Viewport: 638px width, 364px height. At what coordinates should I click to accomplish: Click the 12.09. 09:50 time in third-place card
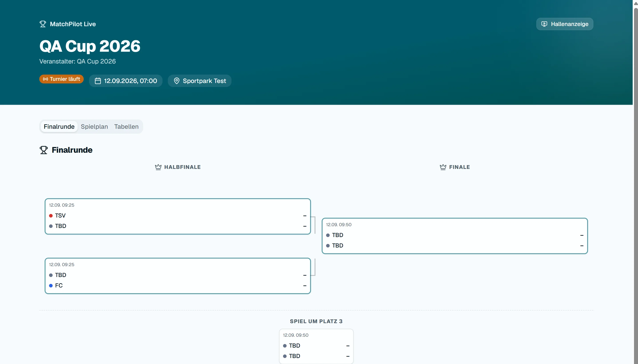coord(295,335)
